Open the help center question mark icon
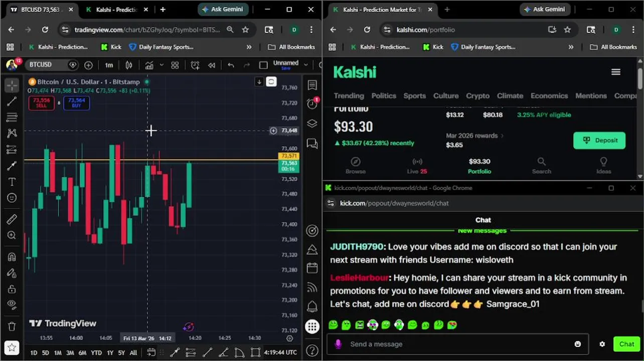 312,350
